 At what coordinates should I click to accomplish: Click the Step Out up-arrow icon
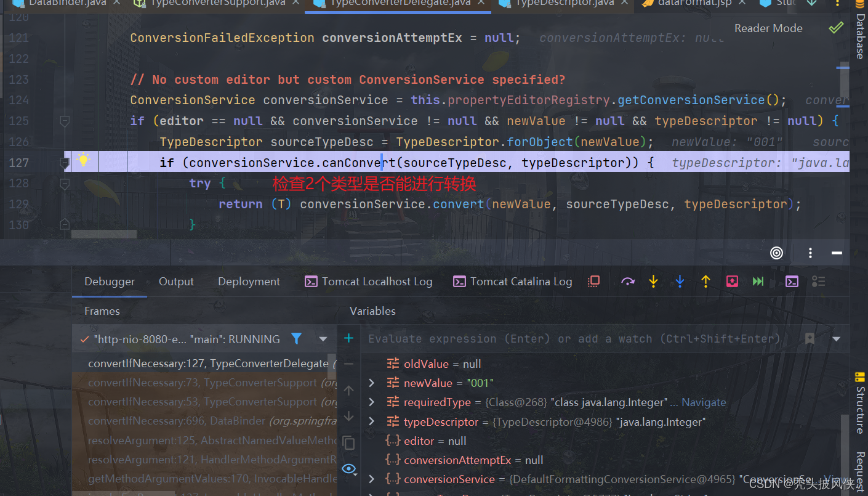(705, 282)
